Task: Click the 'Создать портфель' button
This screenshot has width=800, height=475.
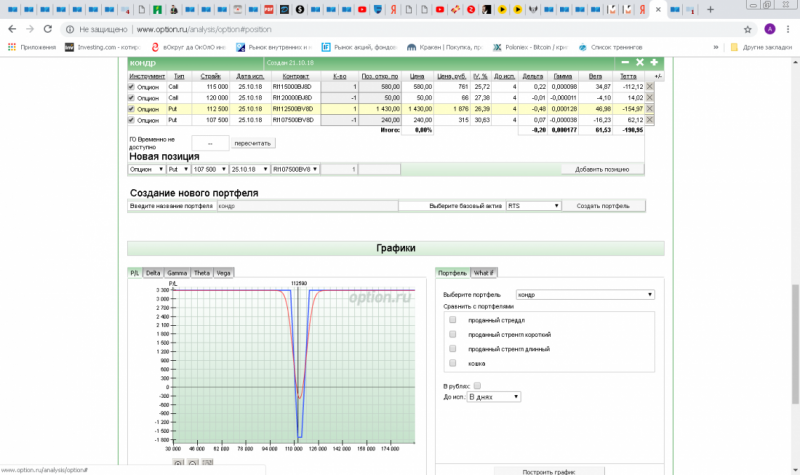Action: pyautogui.click(x=604, y=206)
